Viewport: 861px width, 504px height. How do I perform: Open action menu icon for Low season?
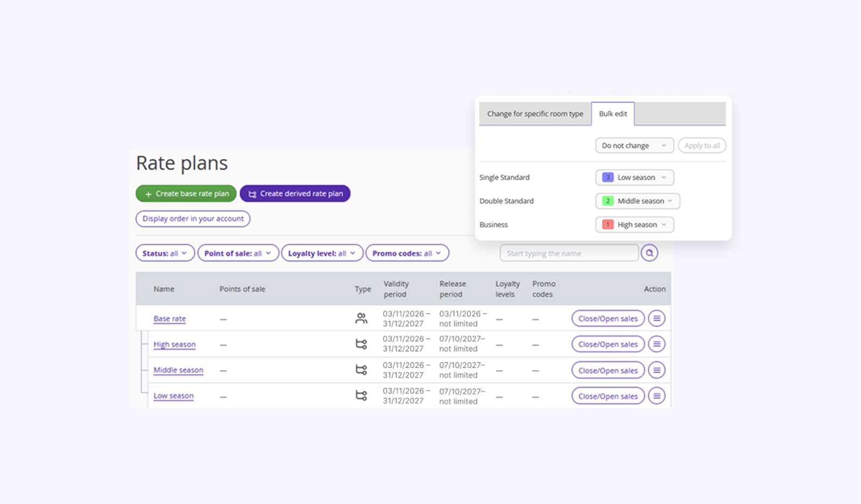657,396
